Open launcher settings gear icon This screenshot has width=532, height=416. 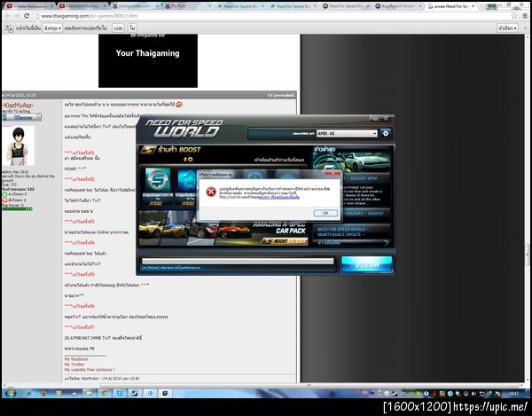tap(386, 133)
